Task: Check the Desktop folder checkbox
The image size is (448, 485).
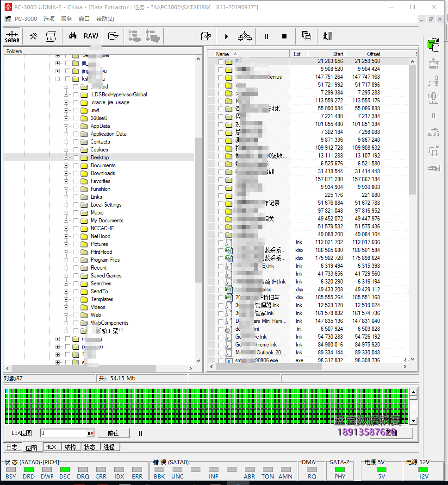Action: coord(76,157)
